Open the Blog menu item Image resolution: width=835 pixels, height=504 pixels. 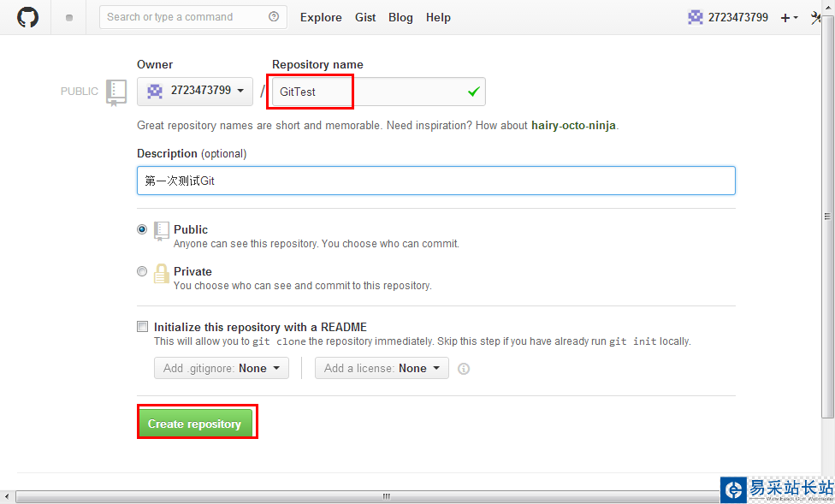click(400, 18)
